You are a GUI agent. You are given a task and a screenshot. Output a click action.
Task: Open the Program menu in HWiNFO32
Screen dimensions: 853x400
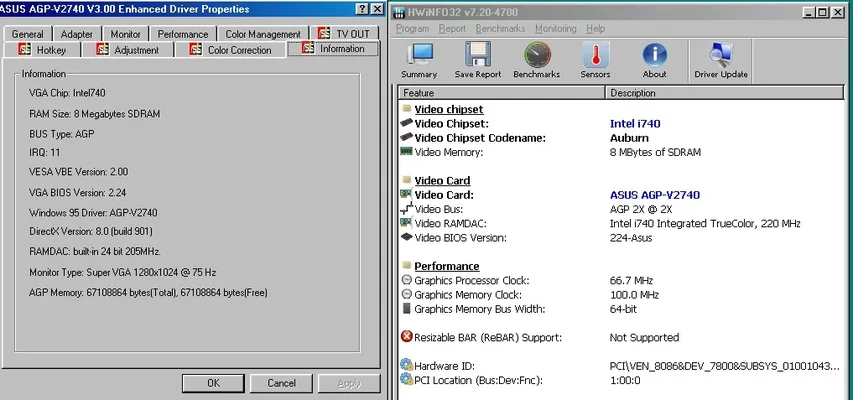point(412,29)
